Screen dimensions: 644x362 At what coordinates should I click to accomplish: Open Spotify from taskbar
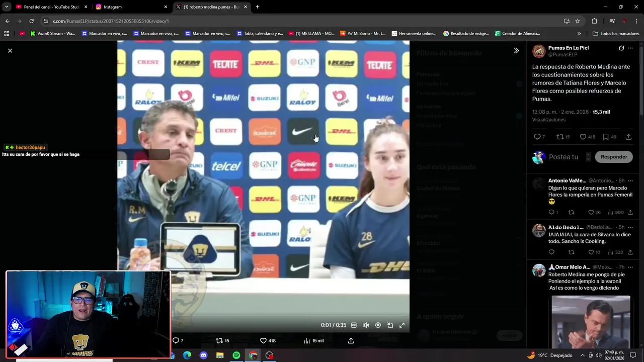(236, 355)
